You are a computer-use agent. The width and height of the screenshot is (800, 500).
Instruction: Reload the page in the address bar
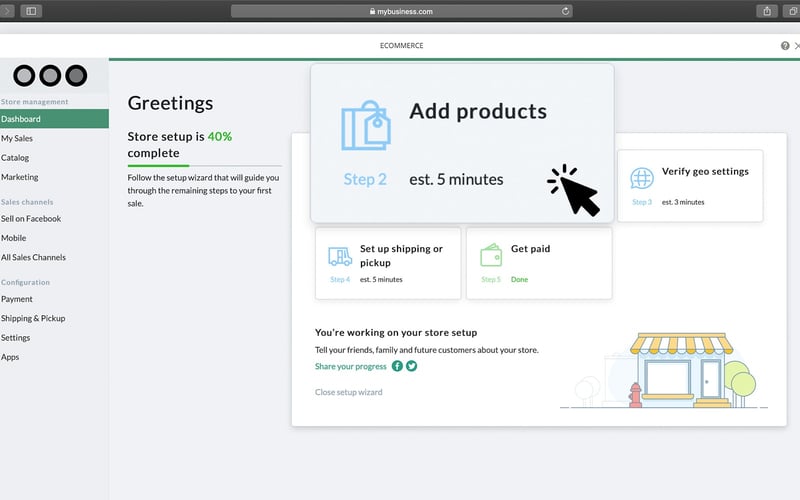tap(565, 11)
